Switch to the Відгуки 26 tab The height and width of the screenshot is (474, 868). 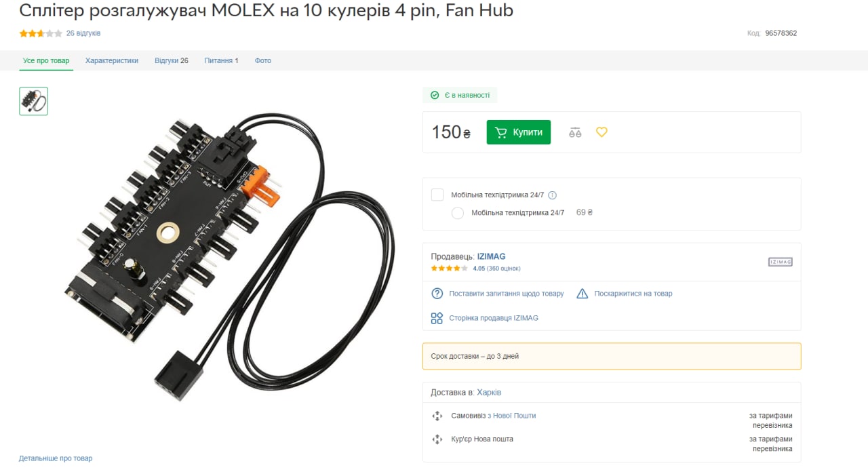(172, 60)
